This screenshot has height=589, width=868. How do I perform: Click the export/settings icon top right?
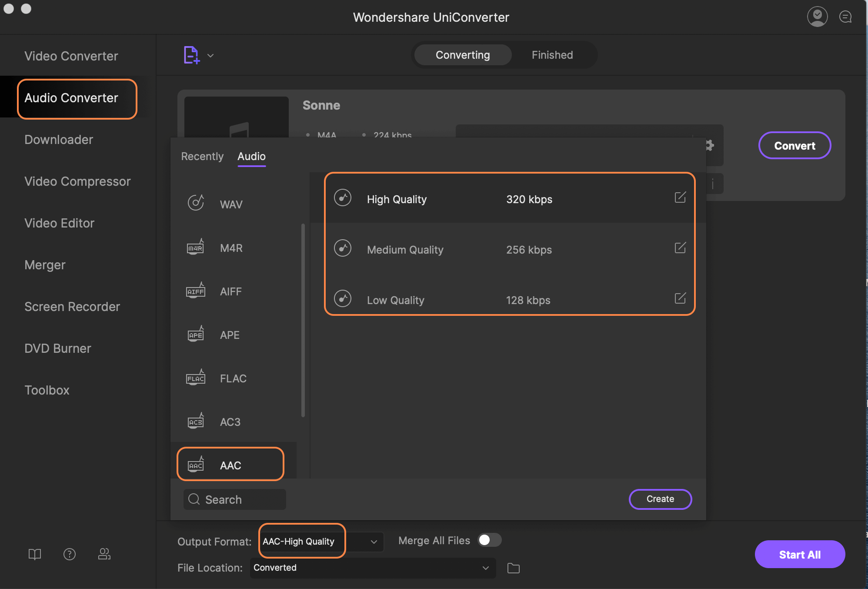coord(709,144)
